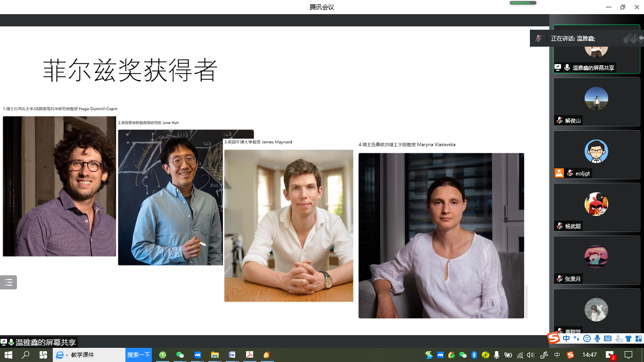The height and width of the screenshot is (362, 644).
Task: Click 张奥月's muted microphone icon
Action: (x=559, y=279)
